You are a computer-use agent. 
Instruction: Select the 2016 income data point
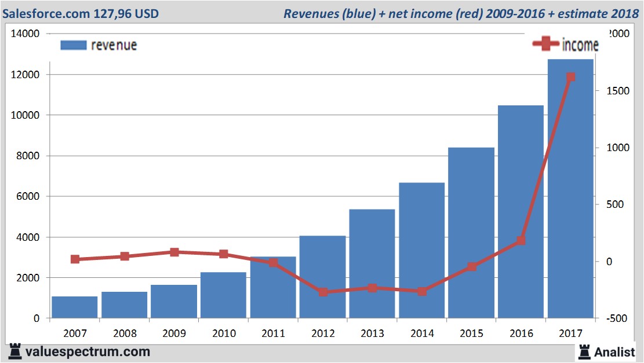click(521, 240)
